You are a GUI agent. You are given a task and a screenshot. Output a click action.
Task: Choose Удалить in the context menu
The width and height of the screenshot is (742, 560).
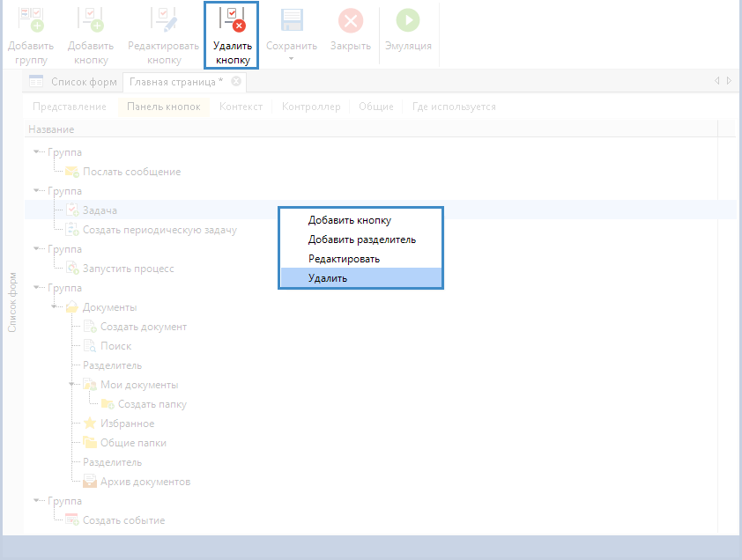pos(328,278)
